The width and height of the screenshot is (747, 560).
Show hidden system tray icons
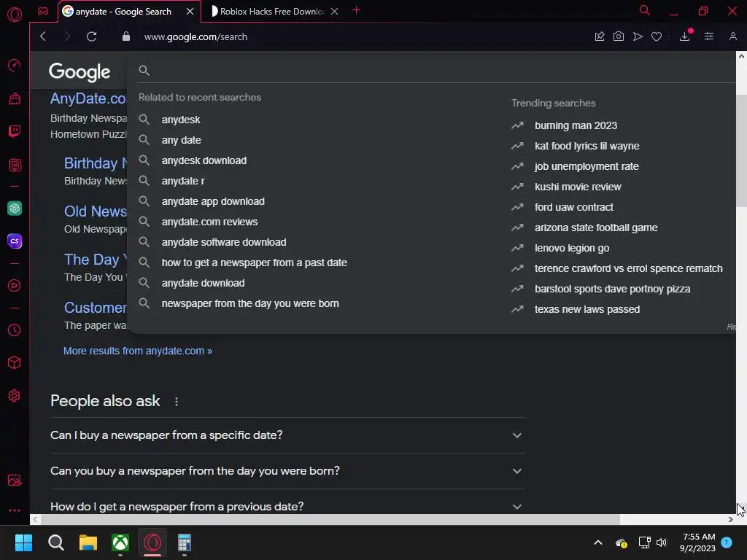598,542
